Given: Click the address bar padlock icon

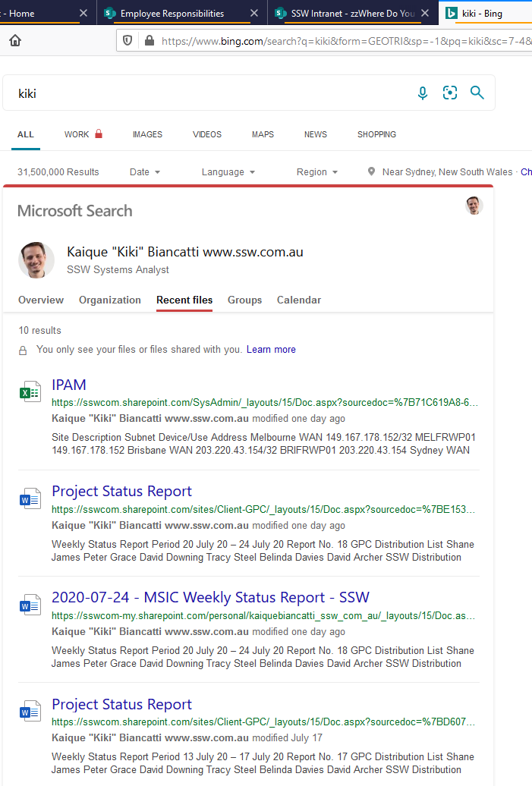Looking at the screenshot, I should pos(149,40).
